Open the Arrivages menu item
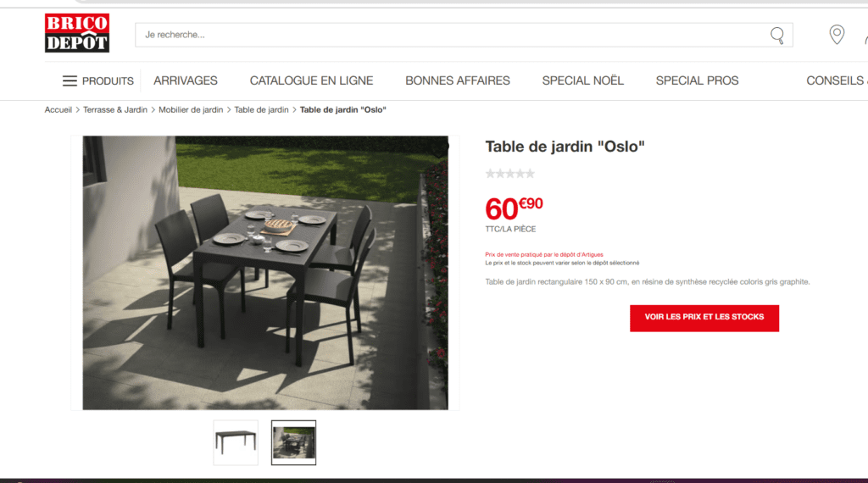Viewport: 868px width, 483px height. [x=186, y=80]
